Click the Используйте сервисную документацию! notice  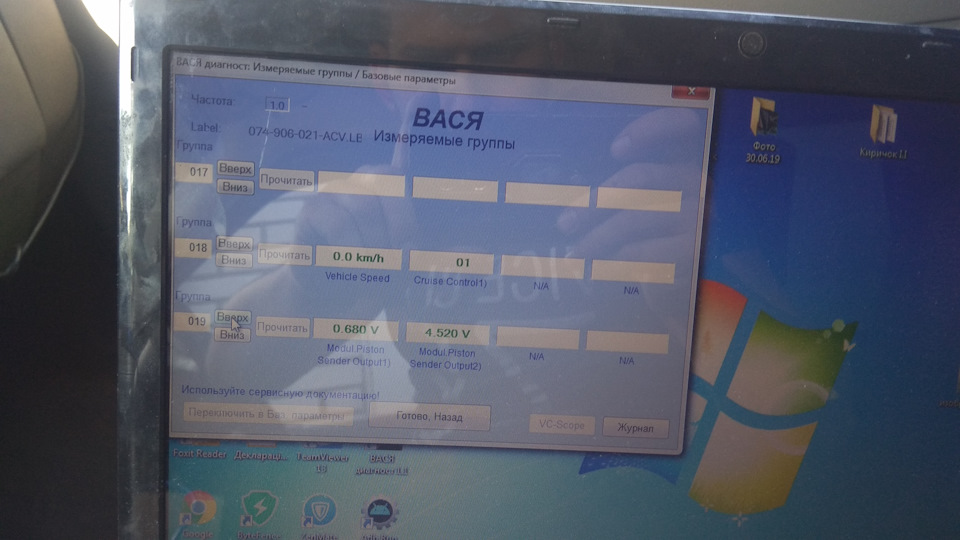click(x=280, y=392)
